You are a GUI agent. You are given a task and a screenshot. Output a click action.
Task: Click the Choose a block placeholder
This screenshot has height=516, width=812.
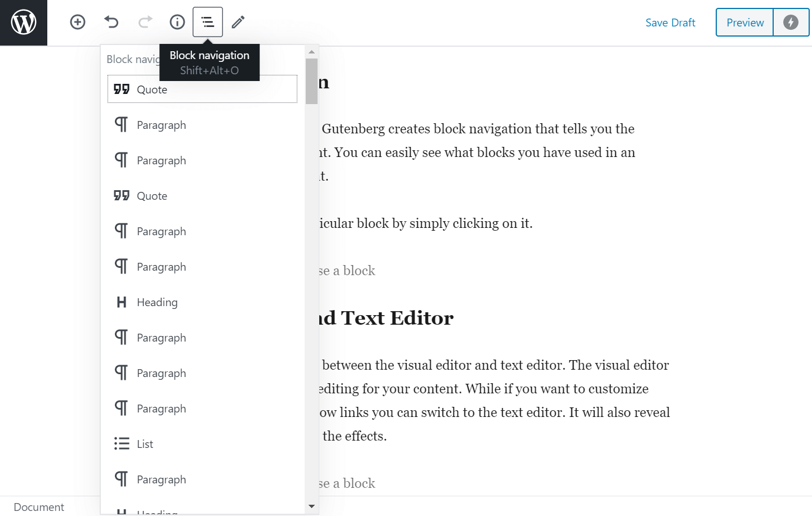point(346,271)
